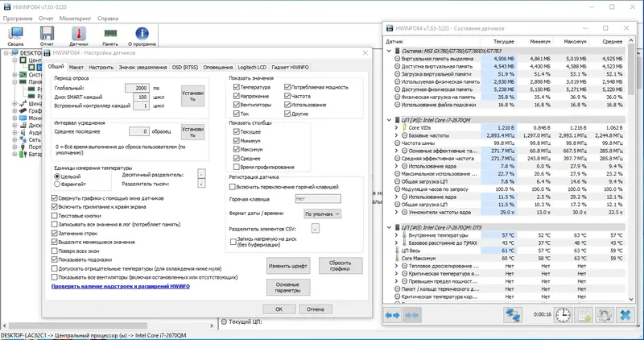This screenshot has width=644, height=340.
Task: Confirm settings with the OK button
Action: 279,309
